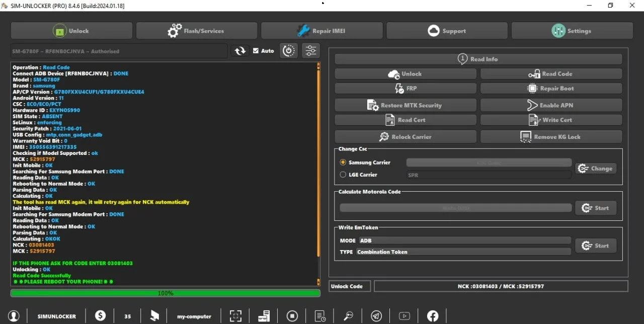Click the 100% green progress bar
The height and width of the screenshot is (324, 644).
165,293
